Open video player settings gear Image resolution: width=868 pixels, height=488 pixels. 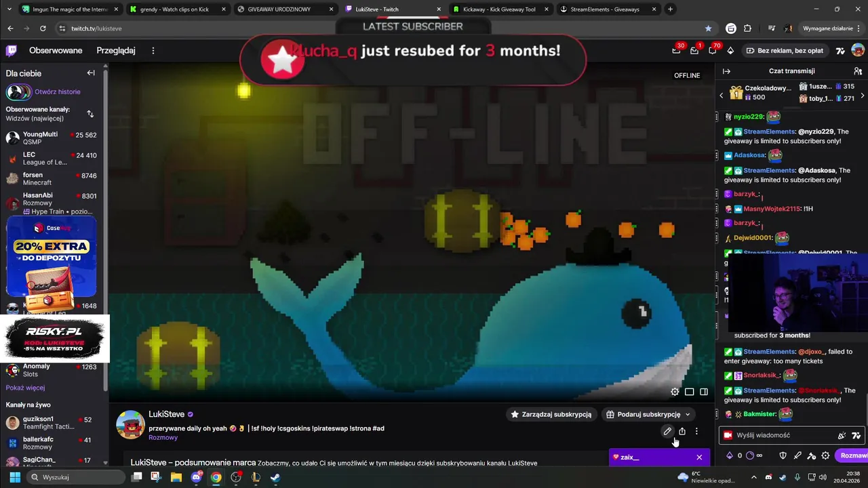(675, 392)
